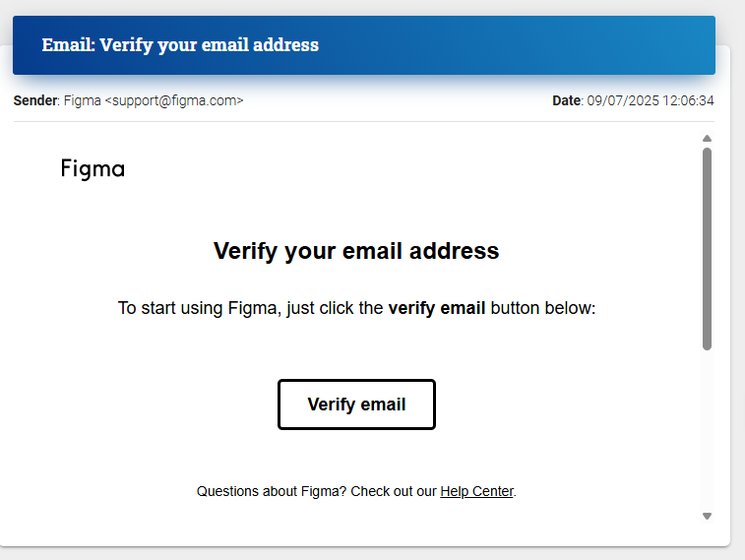The width and height of the screenshot is (745, 560).
Task: Click the scrollbar down arrow
Action: tap(707, 517)
